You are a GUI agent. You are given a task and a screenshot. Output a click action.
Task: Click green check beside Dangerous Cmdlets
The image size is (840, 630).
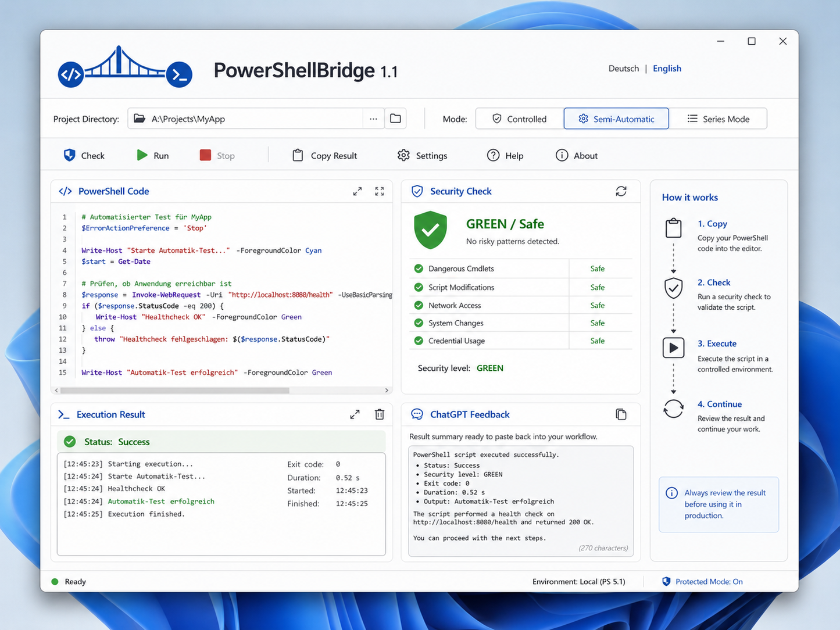[x=419, y=269]
